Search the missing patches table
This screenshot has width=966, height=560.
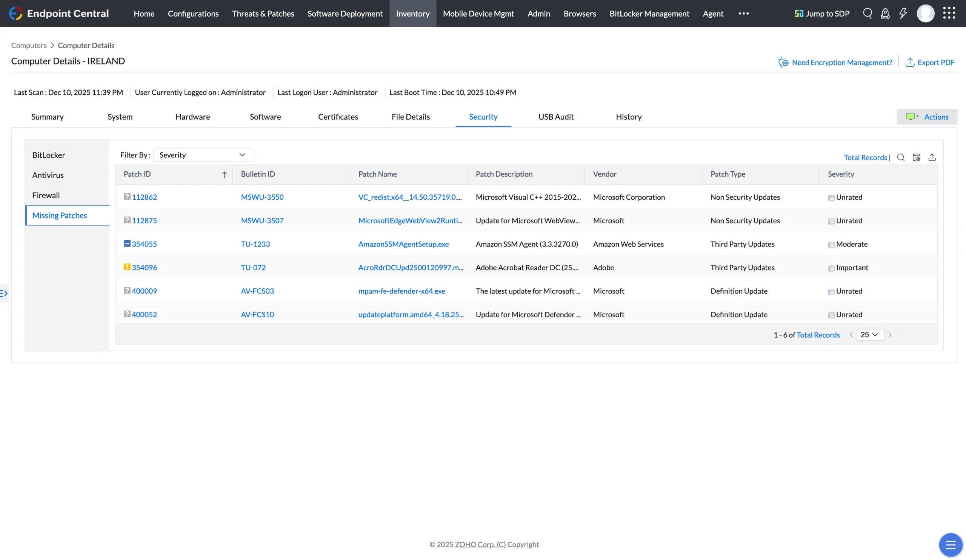901,157
